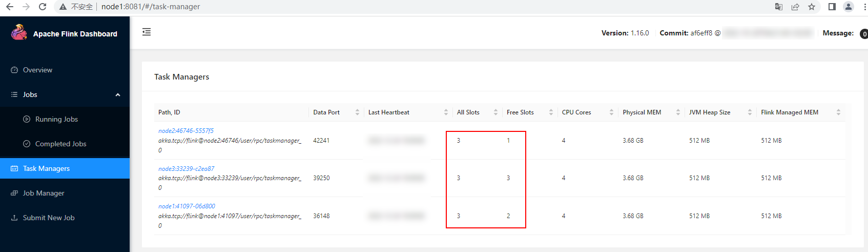
Task: Select Task Managers in the sidebar
Action: point(65,168)
